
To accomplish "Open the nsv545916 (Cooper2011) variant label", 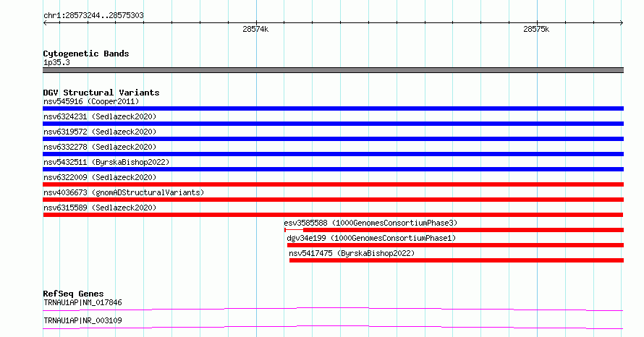I will 91,101.
